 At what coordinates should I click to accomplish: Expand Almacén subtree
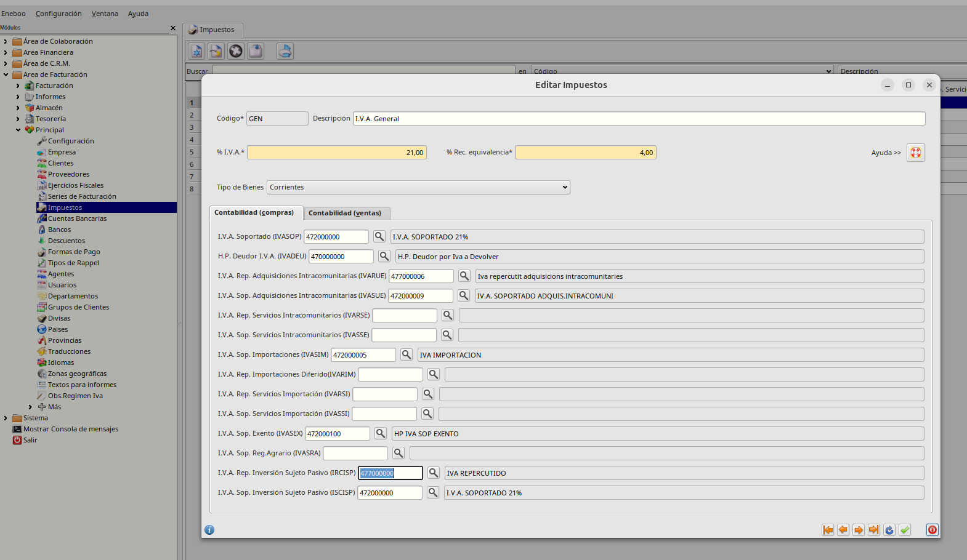18,108
